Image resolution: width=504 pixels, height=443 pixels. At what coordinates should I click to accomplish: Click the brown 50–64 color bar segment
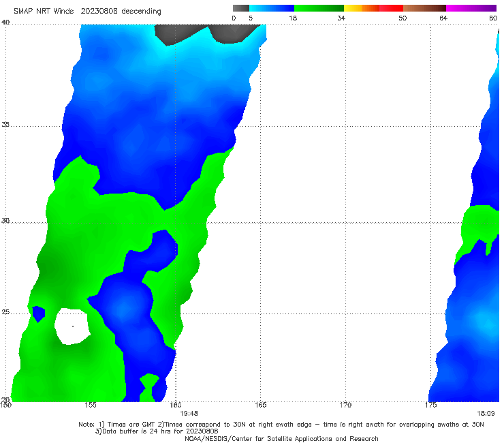tap(424, 8)
